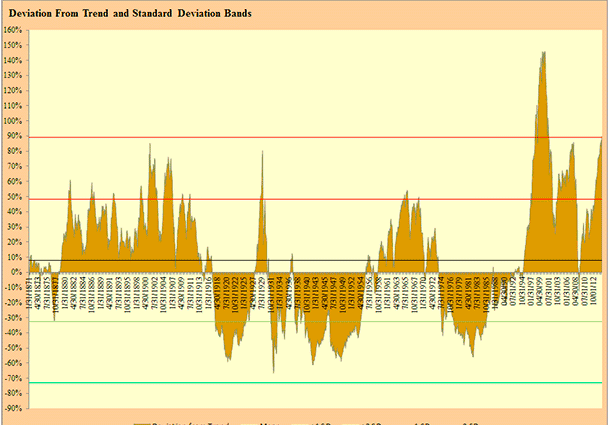Click the 1929 spike reaching about 80%

tap(262, 153)
